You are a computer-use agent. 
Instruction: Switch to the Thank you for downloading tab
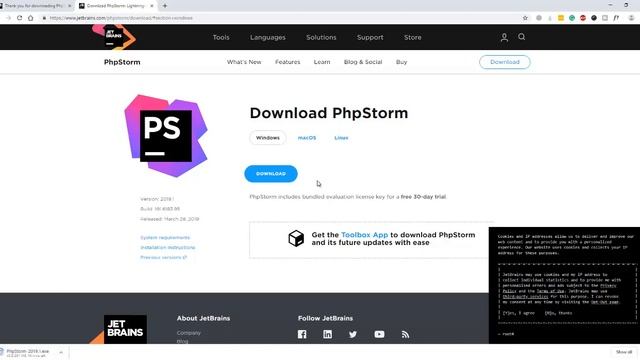click(x=35, y=6)
